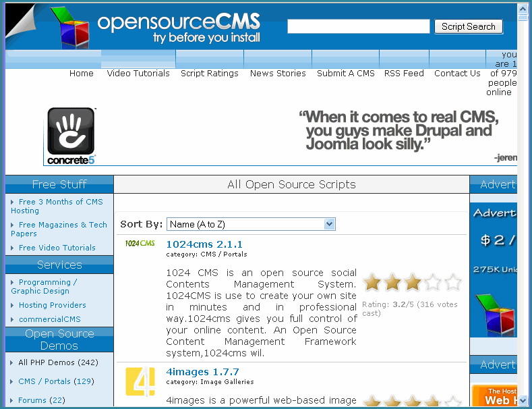Click the 'category: CMS / Portals' text
The image size is (532, 409).
pyautogui.click(x=206, y=254)
